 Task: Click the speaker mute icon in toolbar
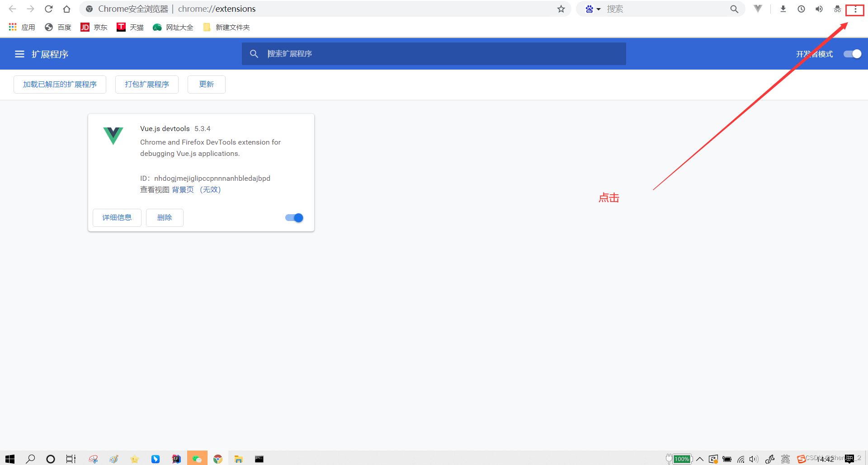tap(819, 9)
